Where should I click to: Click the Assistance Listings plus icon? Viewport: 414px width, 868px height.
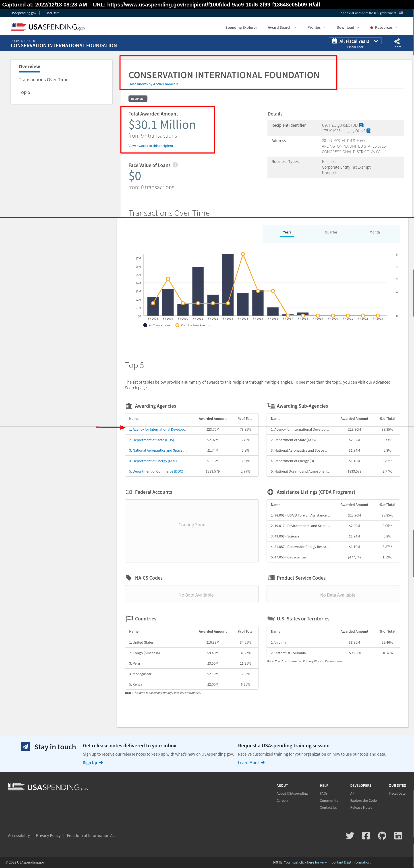[270, 492]
